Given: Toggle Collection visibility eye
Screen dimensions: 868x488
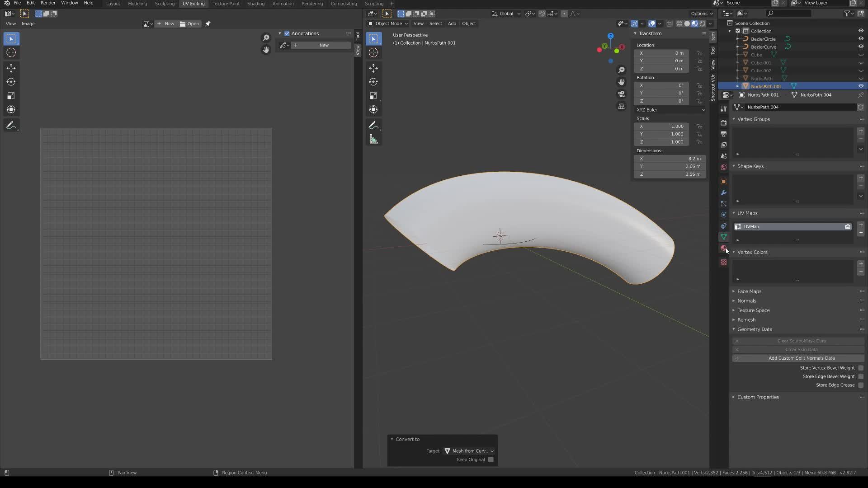Looking at the screenshot, I should (861, 31).
